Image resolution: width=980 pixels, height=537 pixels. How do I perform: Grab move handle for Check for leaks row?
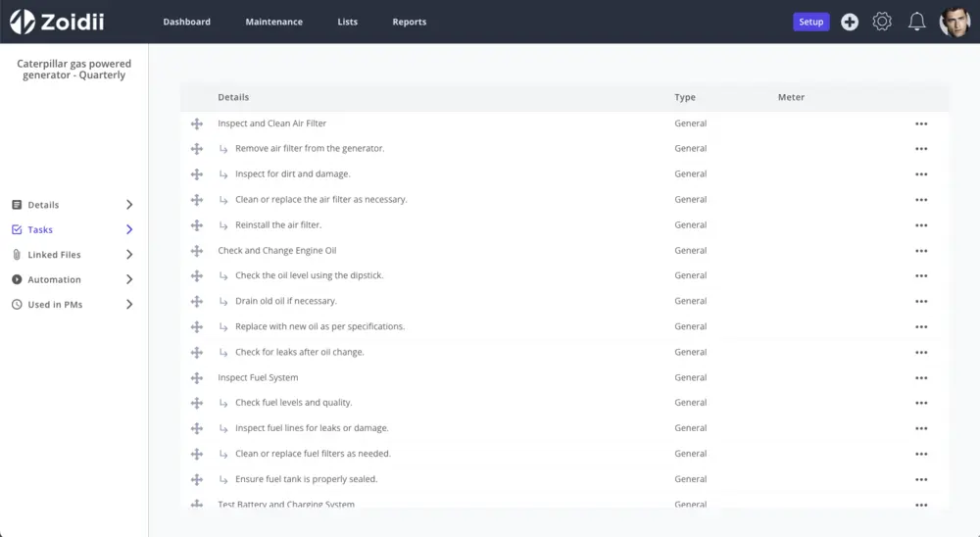[197, 353]
